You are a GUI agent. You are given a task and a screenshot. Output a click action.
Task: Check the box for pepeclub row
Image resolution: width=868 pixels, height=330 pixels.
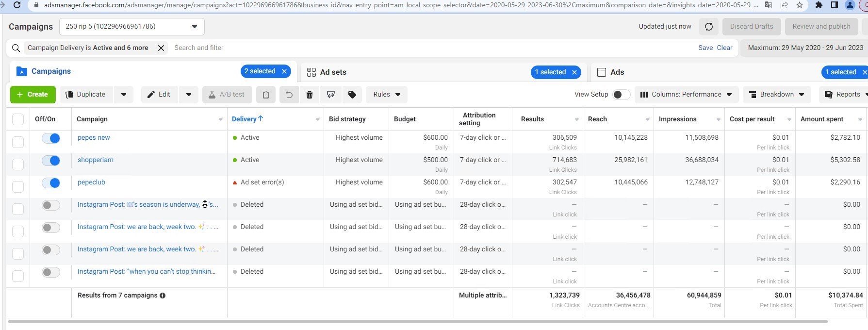[x=18, y=187]
